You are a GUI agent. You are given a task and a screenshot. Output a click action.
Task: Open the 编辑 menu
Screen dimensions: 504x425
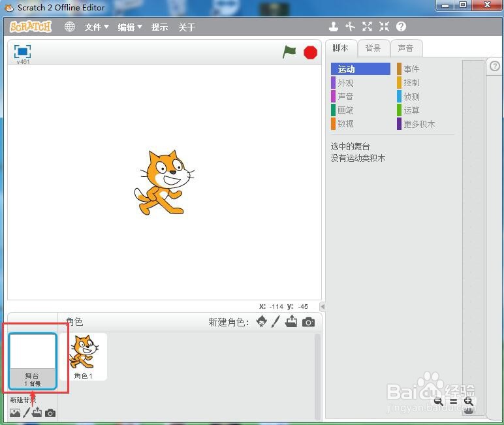tap(129, 27)
